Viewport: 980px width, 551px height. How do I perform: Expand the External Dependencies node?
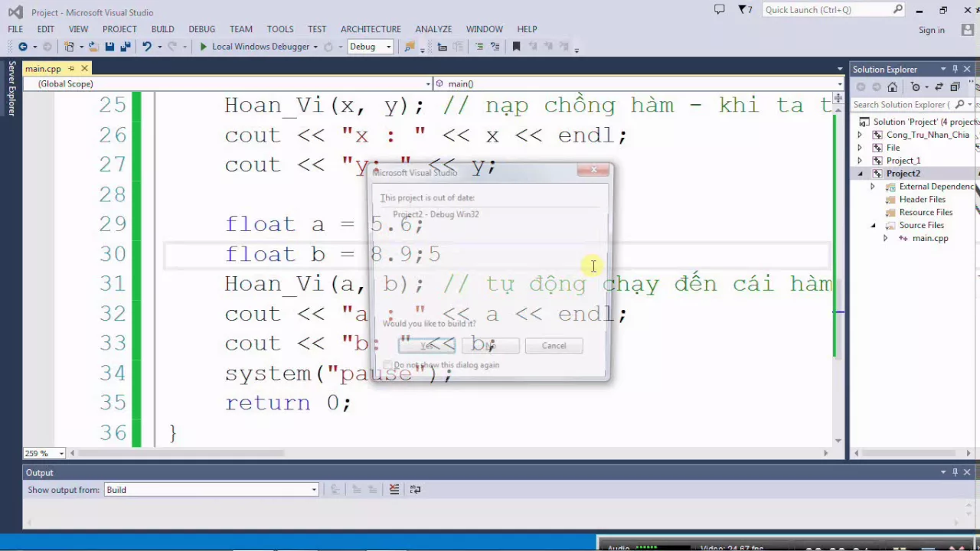point(872,187)
